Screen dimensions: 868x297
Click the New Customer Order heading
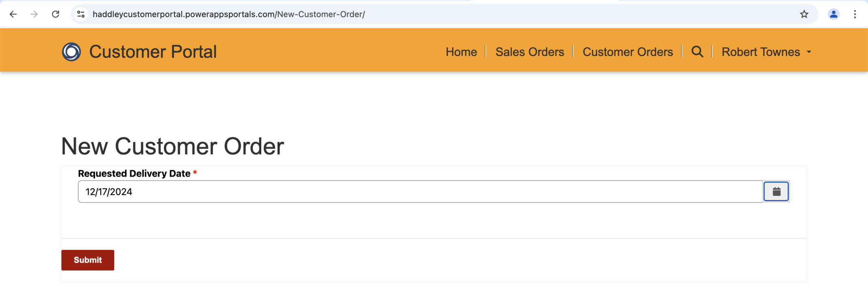tap(173, 146)
